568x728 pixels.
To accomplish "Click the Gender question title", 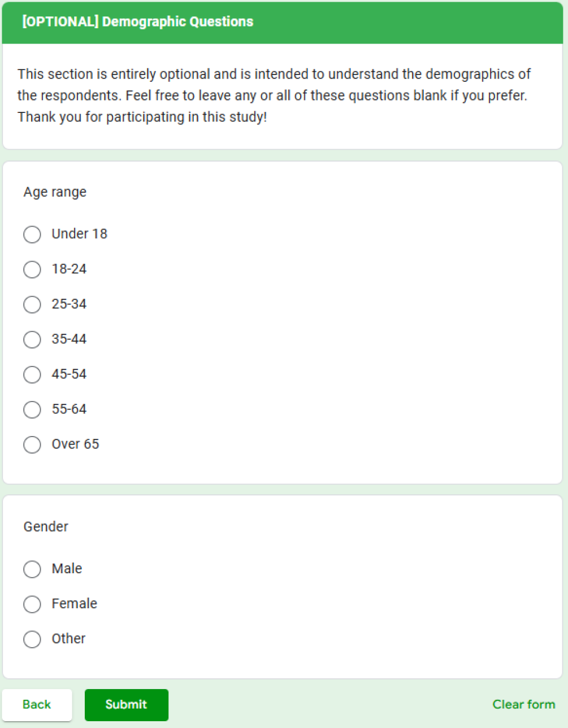I will [46, 527].
